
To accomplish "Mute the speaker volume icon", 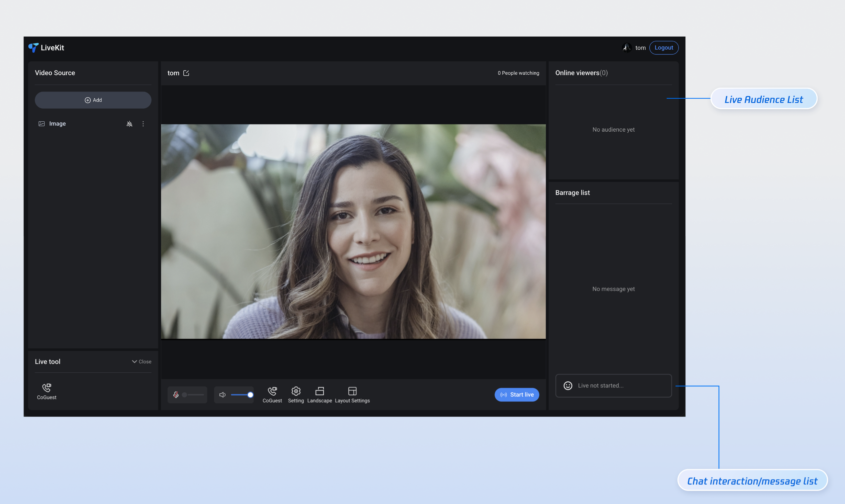I will click(x=222, y=395).
